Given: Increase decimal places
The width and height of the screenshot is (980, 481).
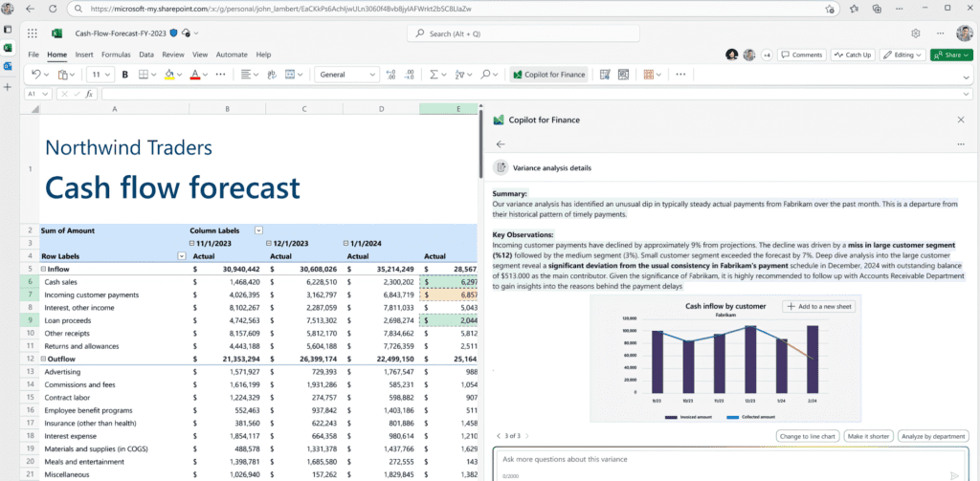Looking at the screenshot, I should coord(391,75).
